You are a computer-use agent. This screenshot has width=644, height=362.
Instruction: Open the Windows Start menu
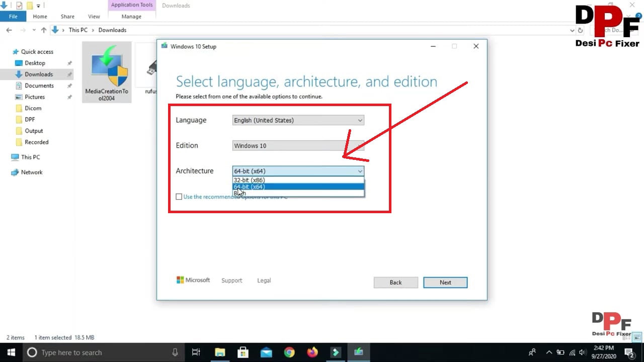pyautogui.click(x=11, y=352)
